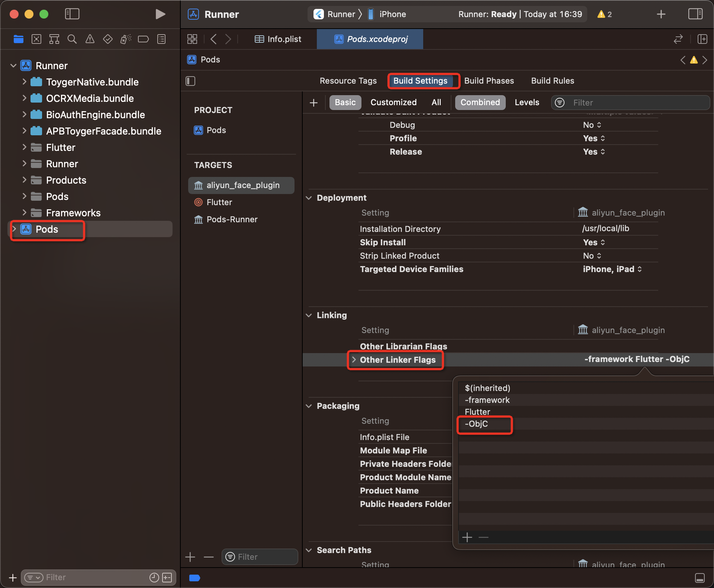The image size is (714, 588).
Task: Open the Find navigator magnifier icon
Action: point(72,39)
